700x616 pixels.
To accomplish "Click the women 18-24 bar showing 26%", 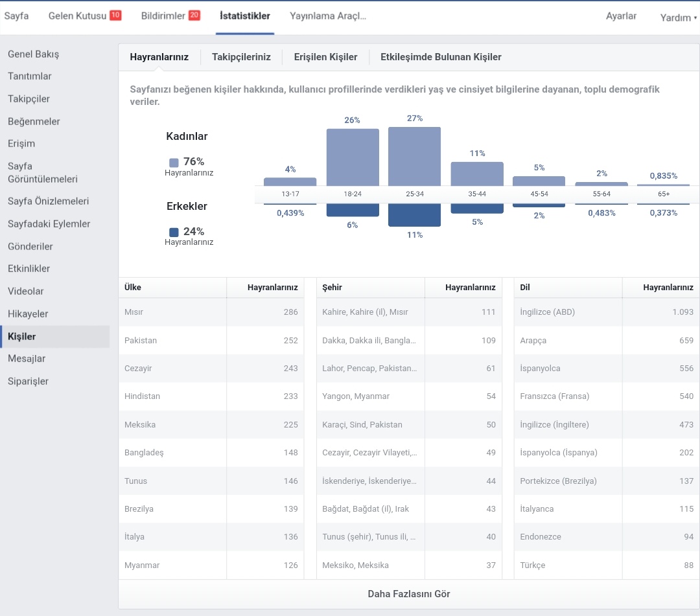I will coord(353,157).
